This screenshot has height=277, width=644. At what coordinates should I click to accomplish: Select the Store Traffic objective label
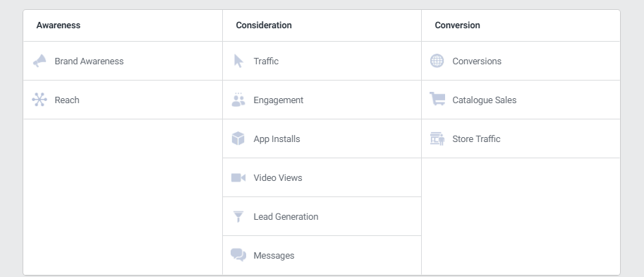point(476,139)
